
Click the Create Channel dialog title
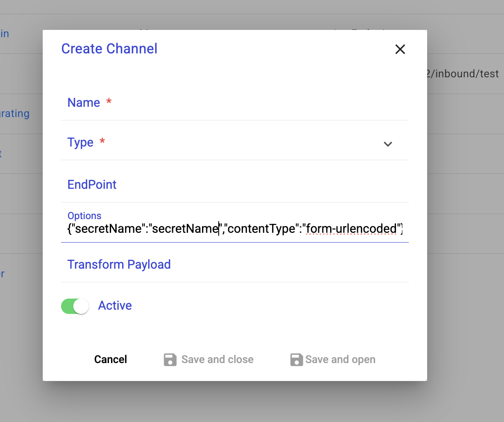coord(109,49)
